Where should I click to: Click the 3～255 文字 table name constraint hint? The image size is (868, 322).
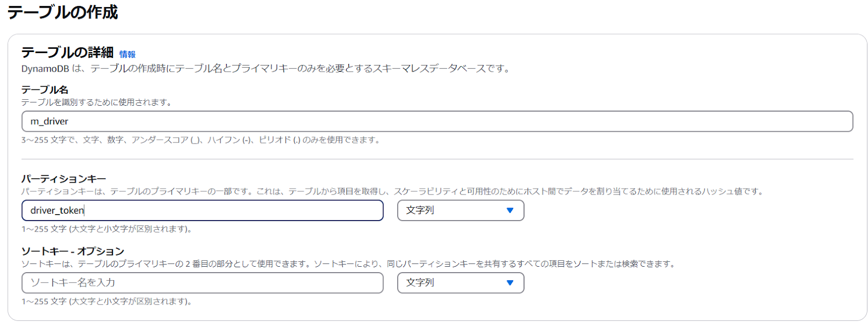(x=201, y=140)
